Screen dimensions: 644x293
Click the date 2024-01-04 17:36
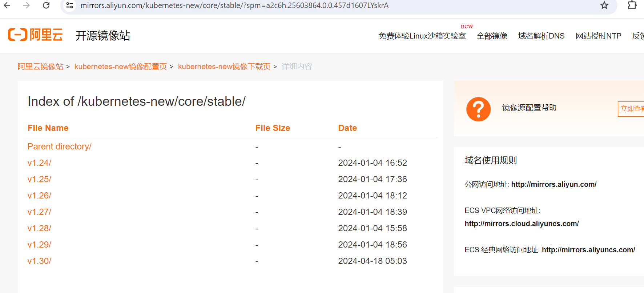click(373, 179)
